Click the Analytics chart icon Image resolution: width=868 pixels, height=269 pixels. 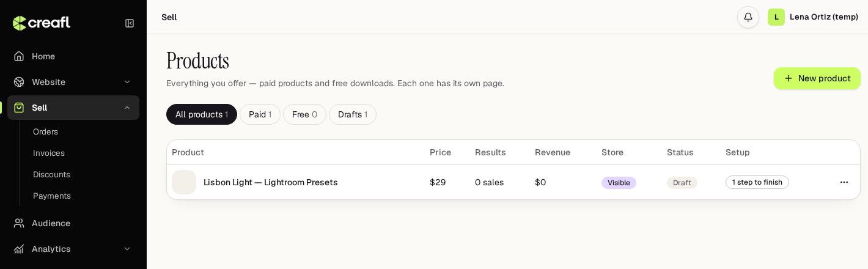click(19, 249)
